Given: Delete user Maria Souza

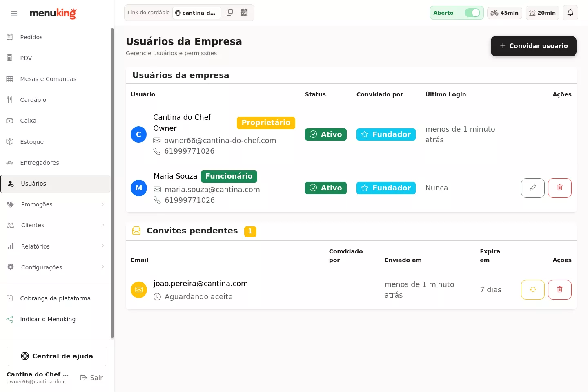Looking at the screenshot, I should 560,188.
